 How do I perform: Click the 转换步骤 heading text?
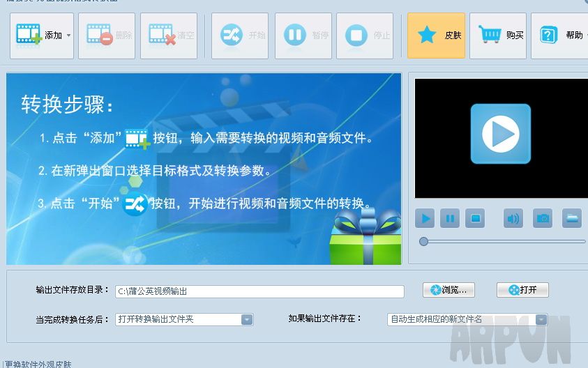[67, 104]
